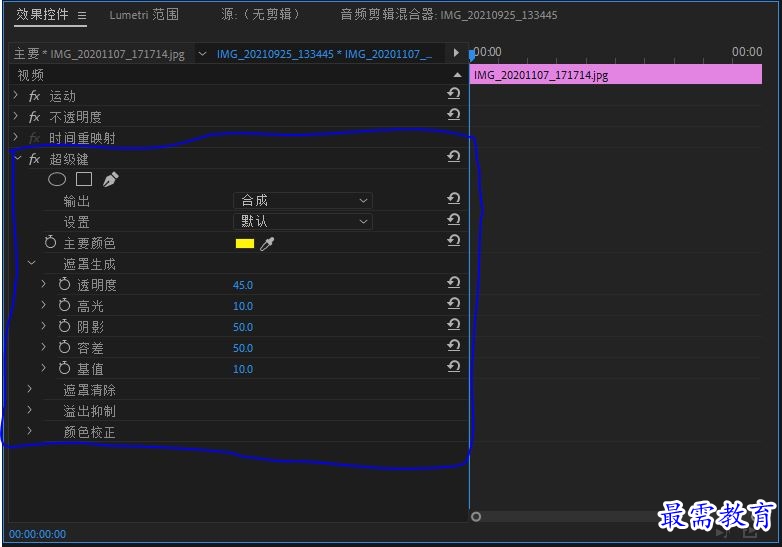
Task: Reset the 阴影 value
Action: point(453,324)
